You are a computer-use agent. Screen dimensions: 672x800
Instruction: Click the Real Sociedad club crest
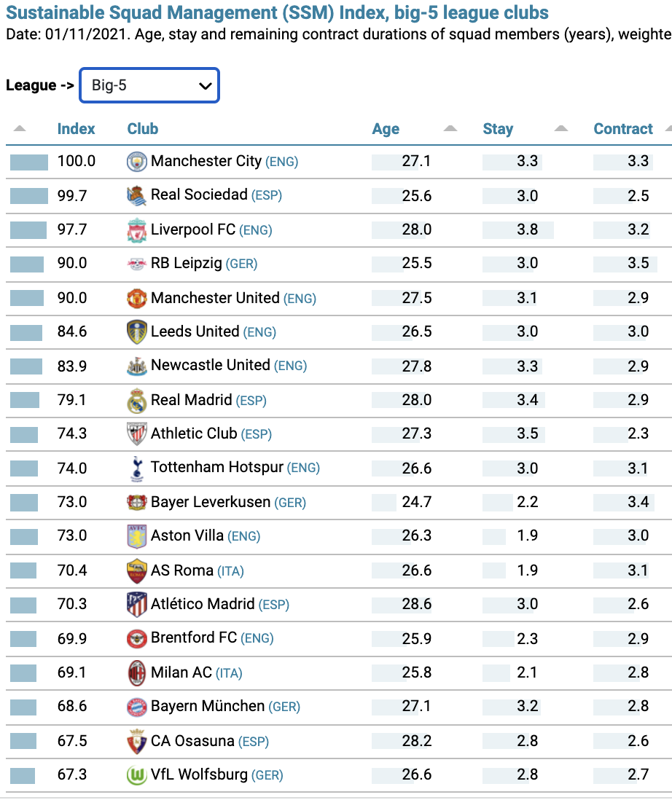coord(137,195)
